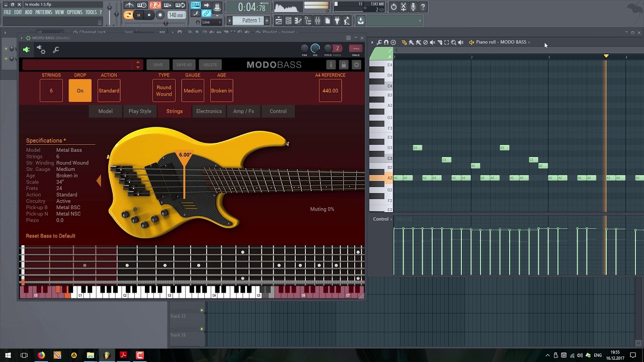This screenshot has width=644, height=362.
Task: Open the ACTION Standard selector
Action: click(x=109, y=90)
